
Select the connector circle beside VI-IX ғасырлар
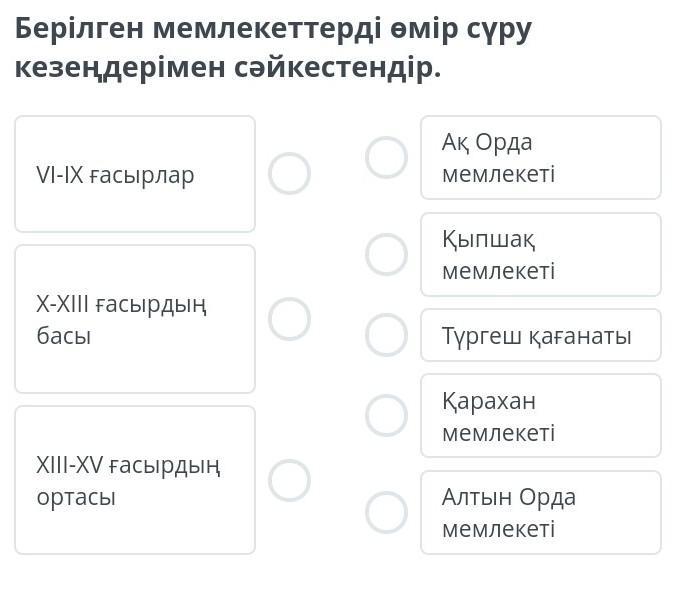(x=289, y=173)
